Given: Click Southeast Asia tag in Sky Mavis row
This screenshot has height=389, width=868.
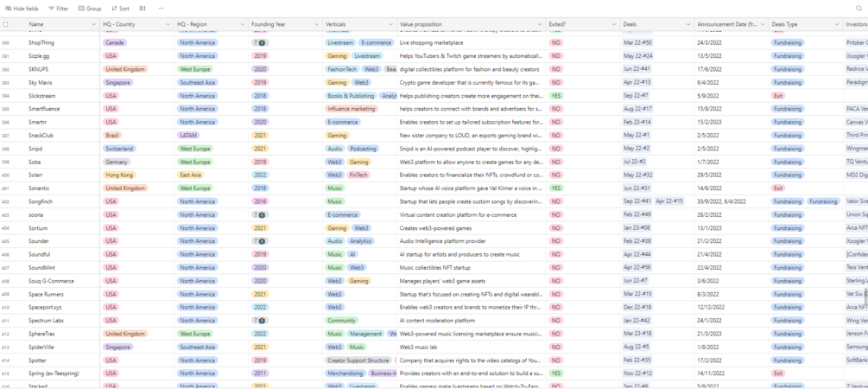Looking at the screenshot, I should tap(198, 83).
